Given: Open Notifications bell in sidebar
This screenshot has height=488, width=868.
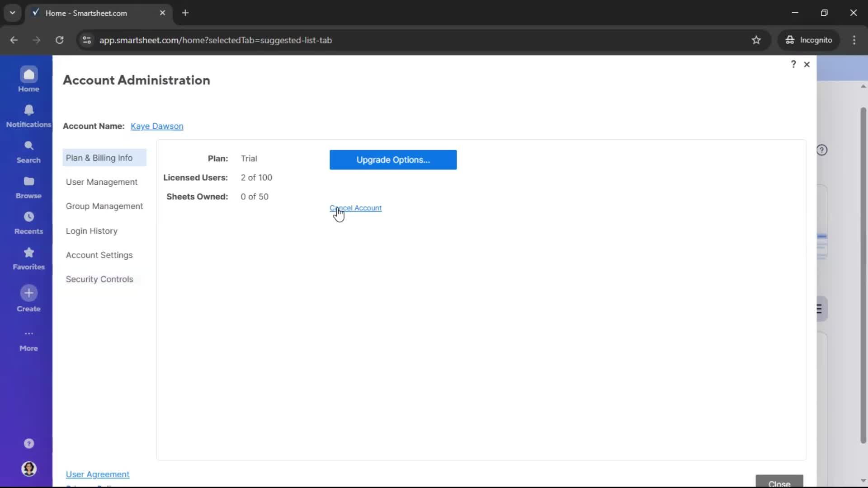Looking at the screenshot, I should click(x=28, y=110).
